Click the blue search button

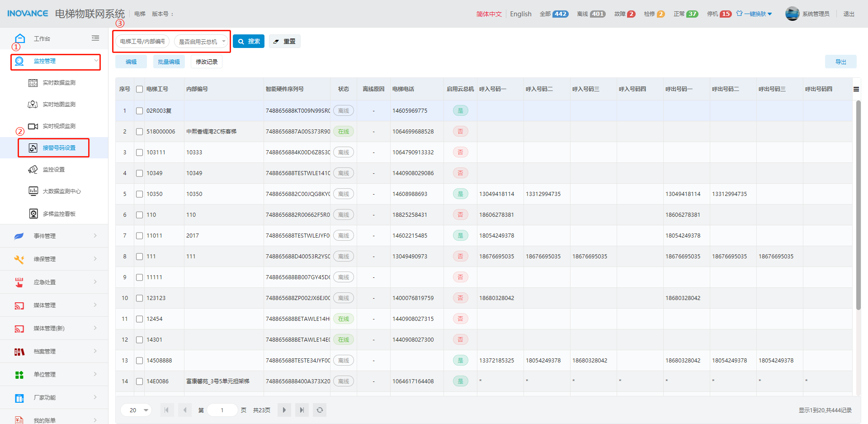point(249,42)
